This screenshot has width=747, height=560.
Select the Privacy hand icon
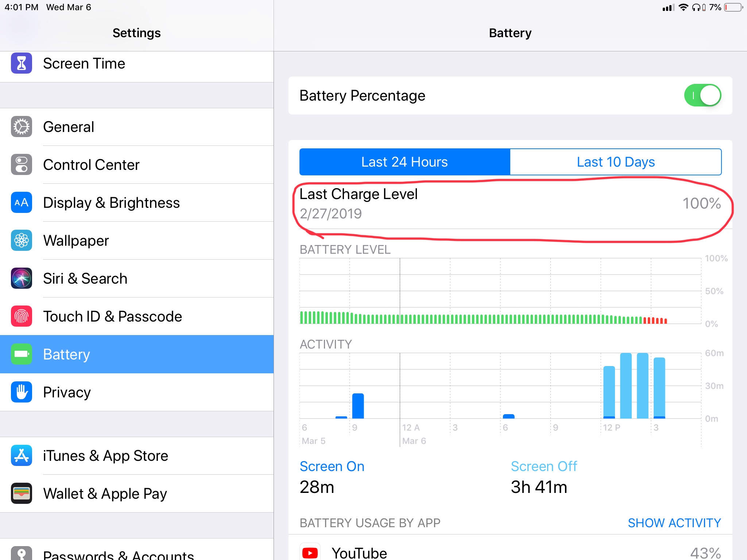click(x=22, y=392)
